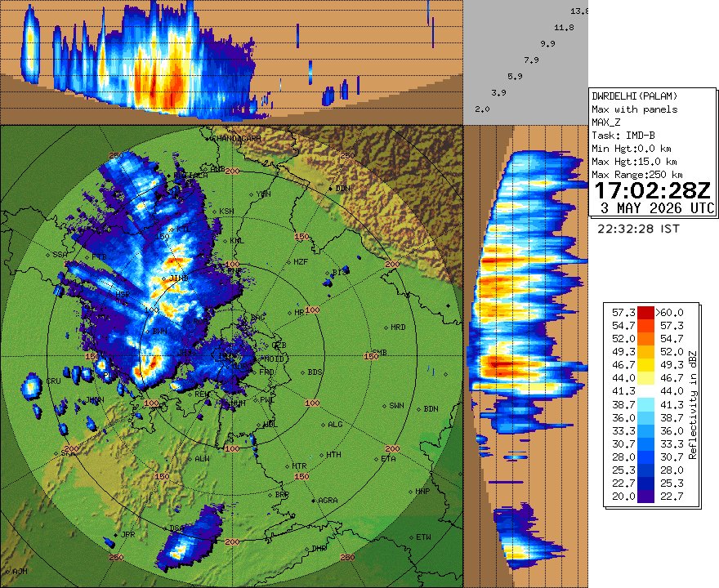Screen dimensions: 719x588
Task: Click the dark red swatch beside >60.0
Action: pos(645,313)
